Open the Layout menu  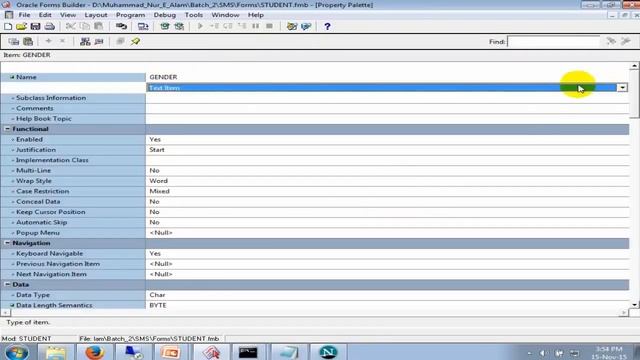tap(96, 15)
